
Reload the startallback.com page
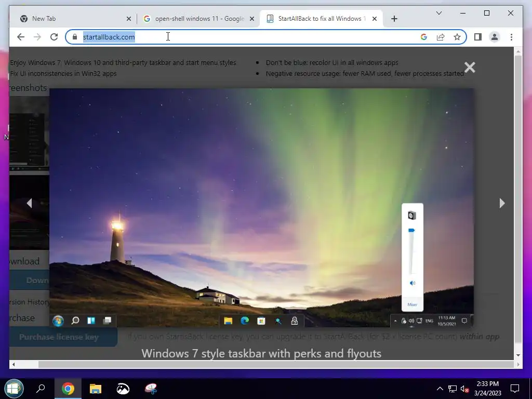point(54,37)
